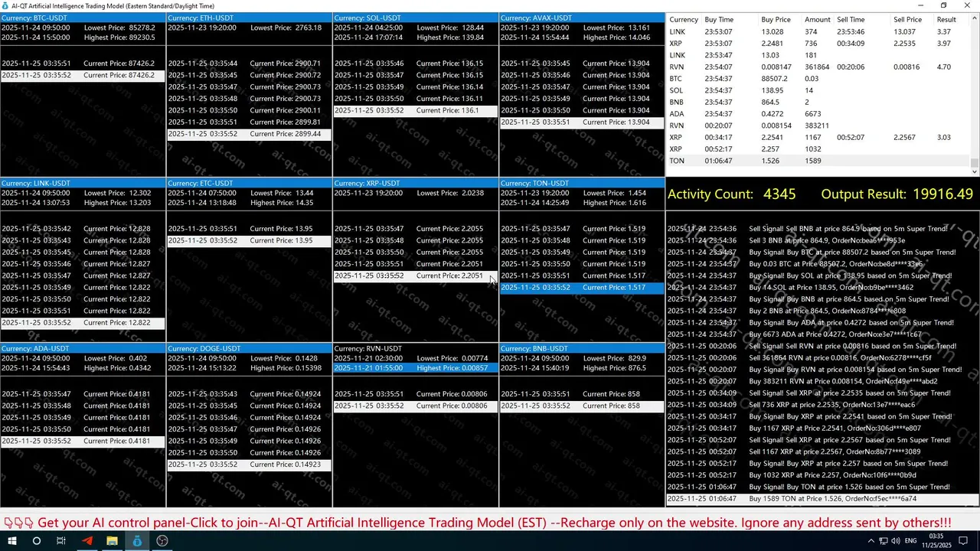Select the Currency: AVAX-USDT panel header
This screenshot has height=551, width=980.
click(582, 18)
